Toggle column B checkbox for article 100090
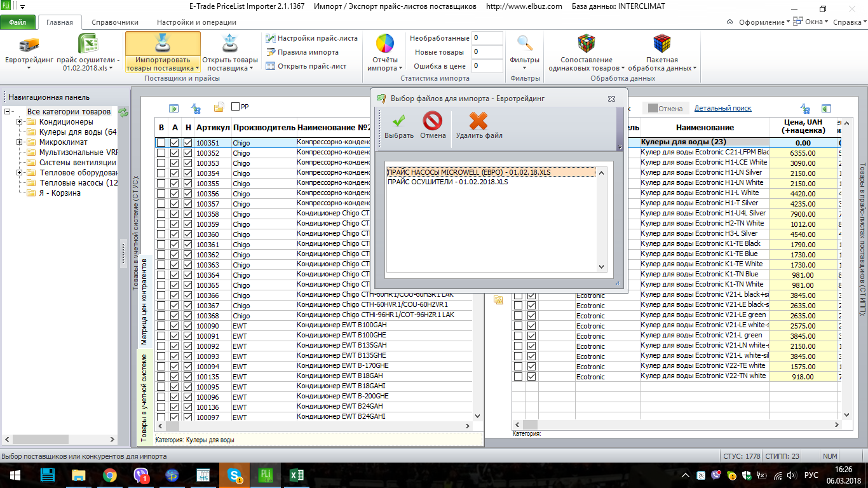The image size is (868, 488). tap(161, 326)
